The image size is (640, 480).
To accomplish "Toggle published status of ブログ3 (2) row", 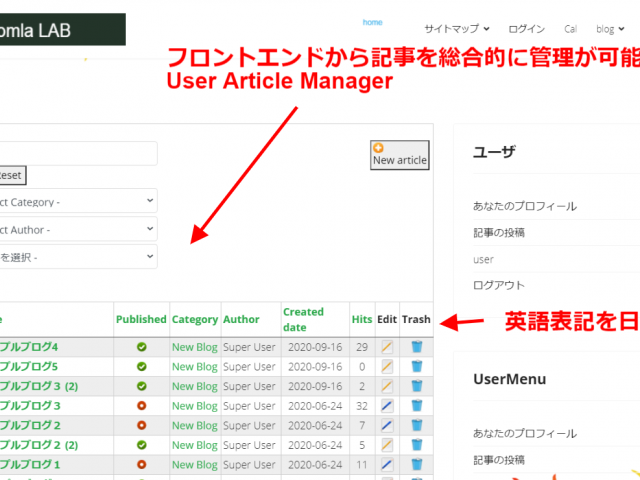I will [x=142, y=386].
